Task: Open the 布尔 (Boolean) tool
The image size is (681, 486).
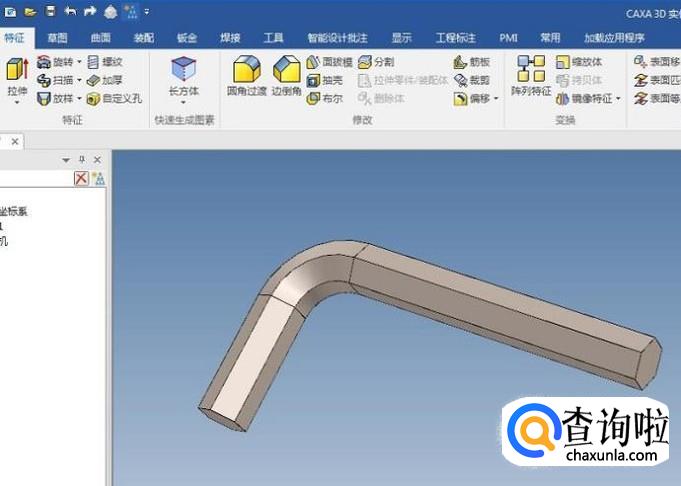Action: [x=324, y=99]
